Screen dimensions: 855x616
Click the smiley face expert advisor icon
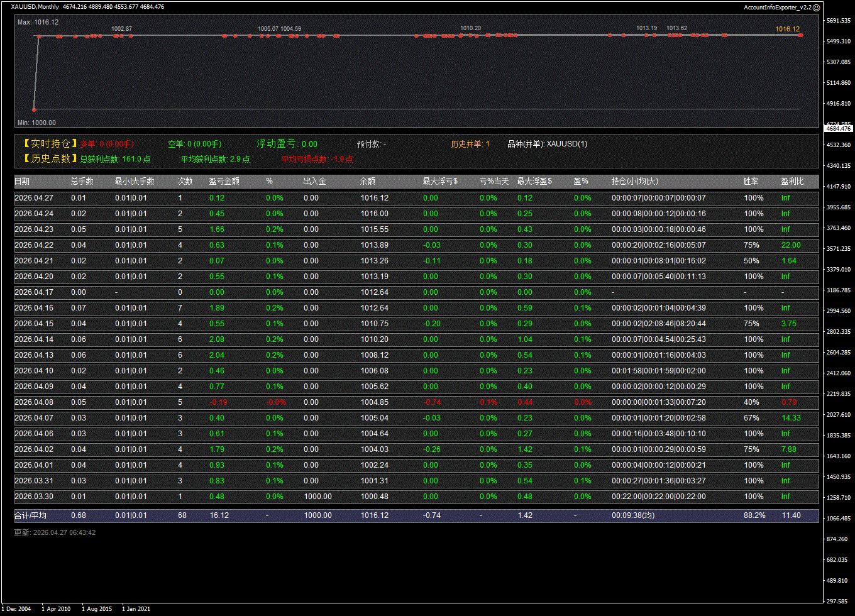(816, 8)
